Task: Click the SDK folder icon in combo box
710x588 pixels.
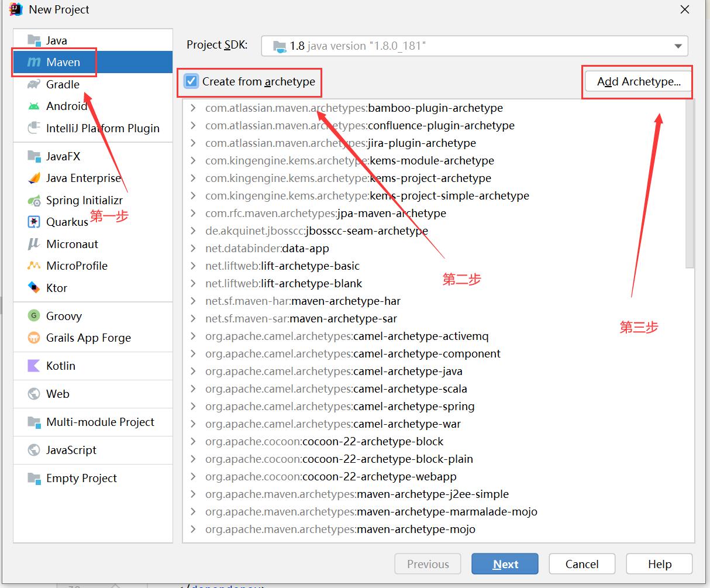Action: pos(280,46)
